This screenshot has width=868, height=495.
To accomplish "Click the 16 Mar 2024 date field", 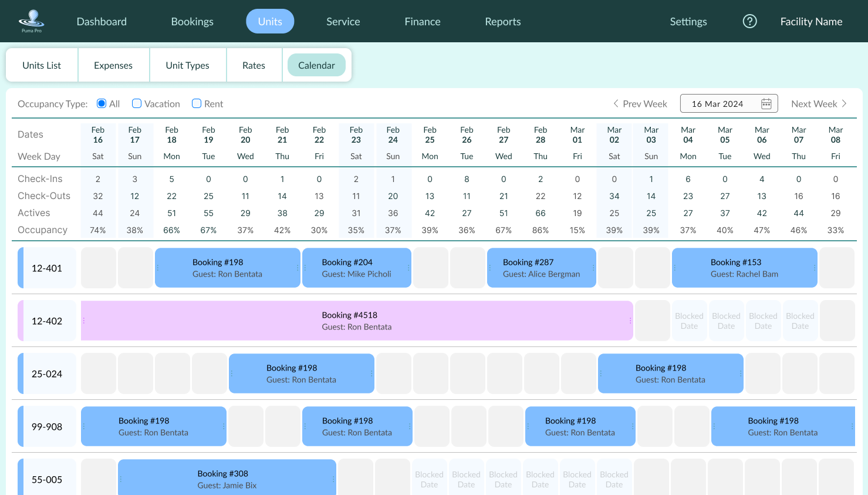I will coord(729,103).
